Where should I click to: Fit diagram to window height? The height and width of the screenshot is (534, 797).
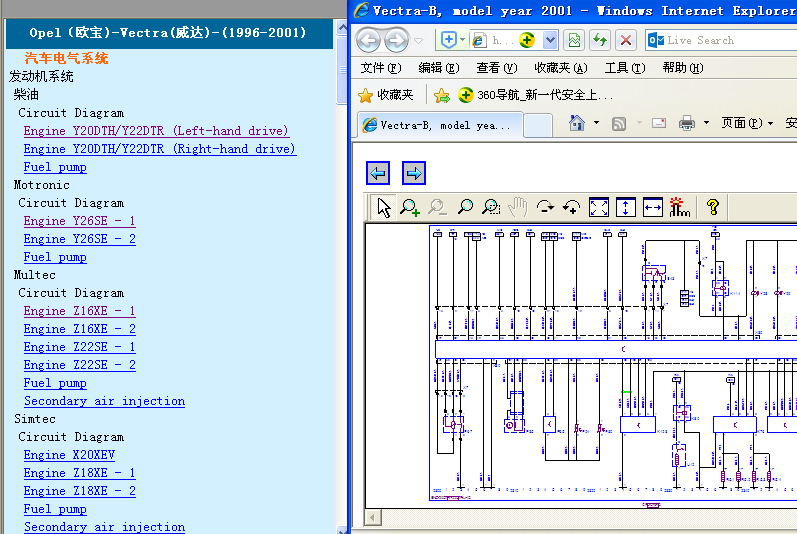click(x=626, y=207)
